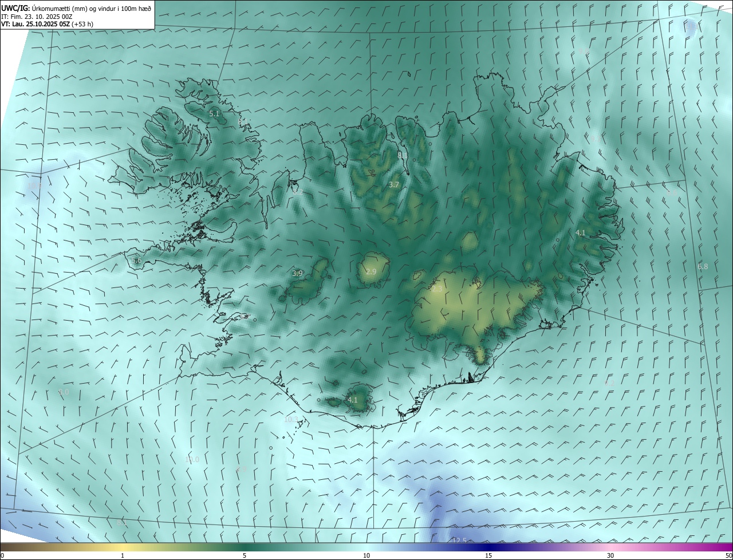Select the 10 tick label on the color scale
This screenshot has height=560, width=733.
point(366,555)
